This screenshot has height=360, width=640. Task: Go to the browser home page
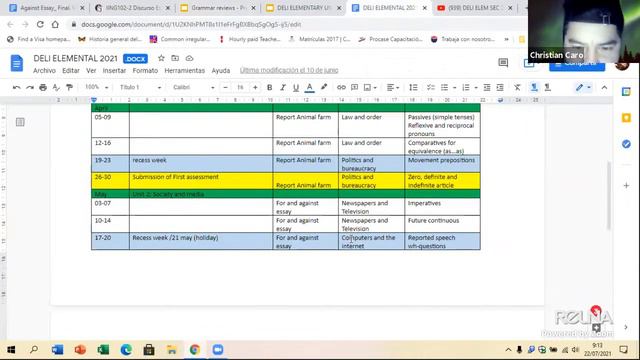[x=55, y=24]
